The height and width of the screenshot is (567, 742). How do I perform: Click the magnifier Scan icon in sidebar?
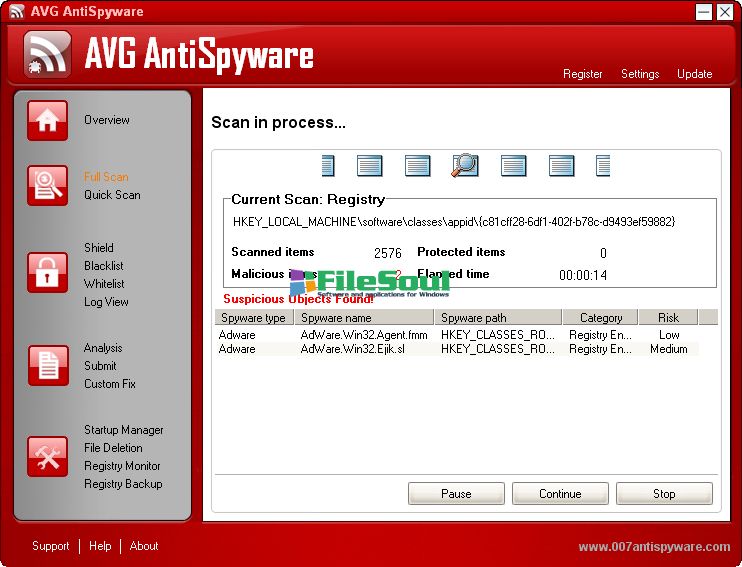point(47,185)
